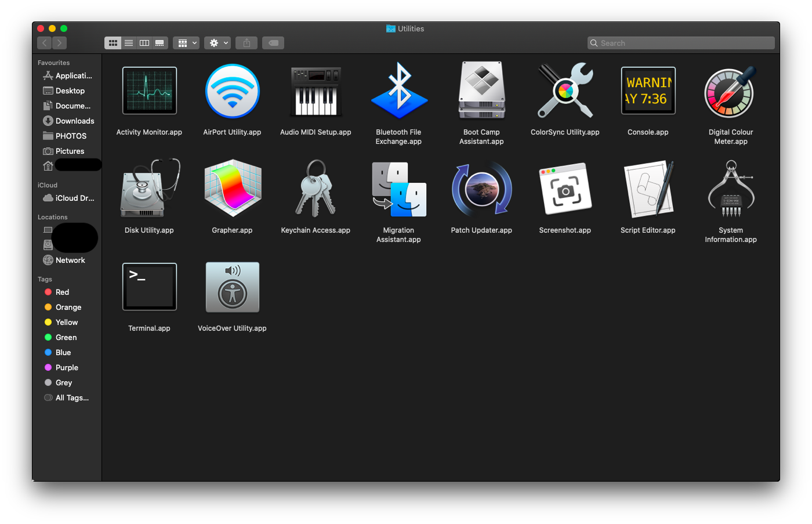Minimise the window with the yellow button
This screenshot has width=812, height=524.
pos(52,28)
